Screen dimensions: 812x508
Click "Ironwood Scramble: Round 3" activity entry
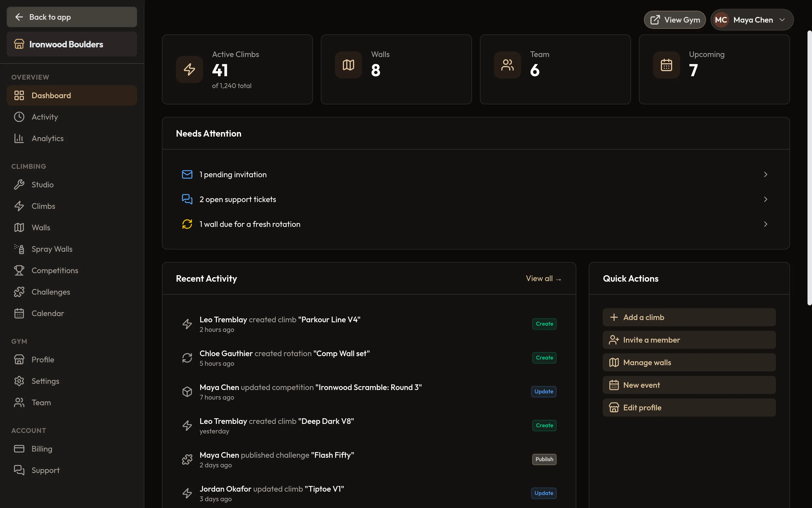pyautogui.click(x=369, y=392)
